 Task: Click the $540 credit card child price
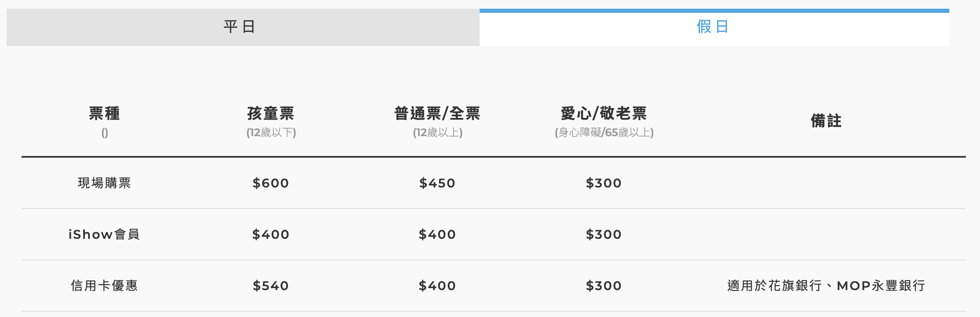(271, 286)
